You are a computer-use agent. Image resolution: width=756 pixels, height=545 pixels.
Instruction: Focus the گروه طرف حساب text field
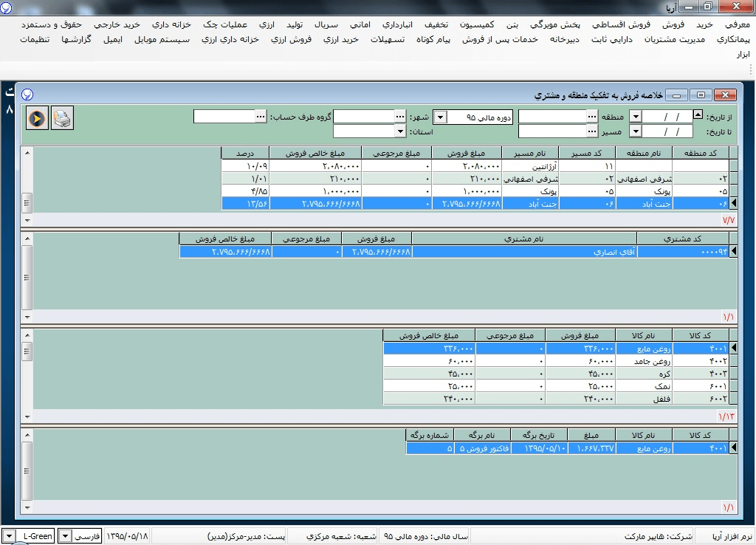224,117
